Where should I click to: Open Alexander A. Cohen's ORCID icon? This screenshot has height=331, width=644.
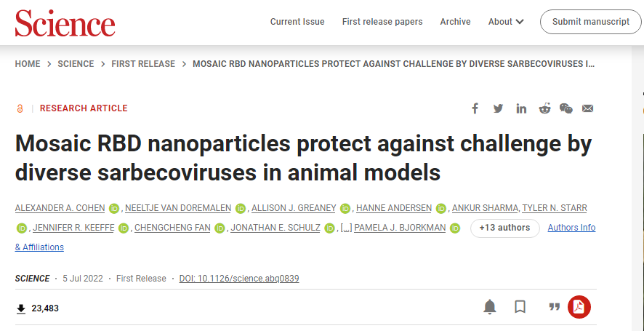pos(114,209)
